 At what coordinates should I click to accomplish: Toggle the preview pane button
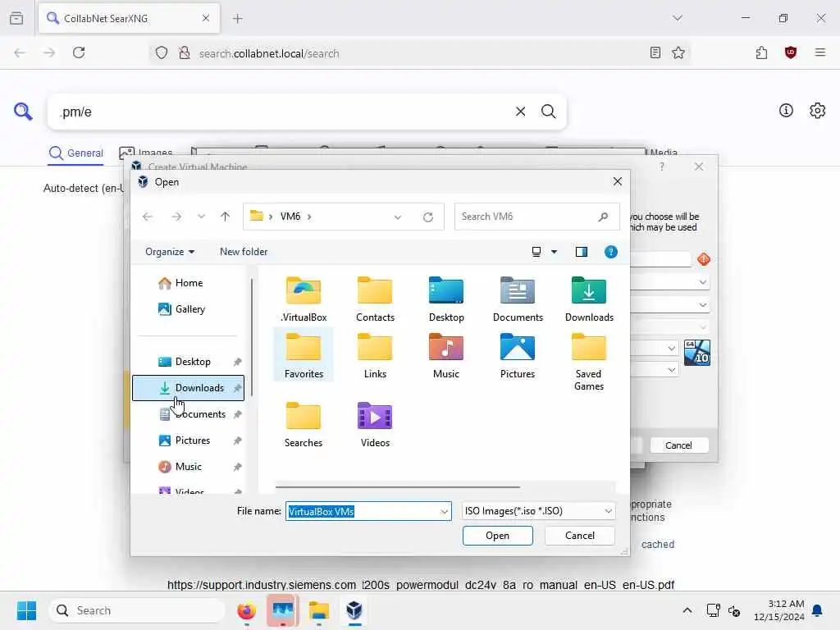coord(582,252)
